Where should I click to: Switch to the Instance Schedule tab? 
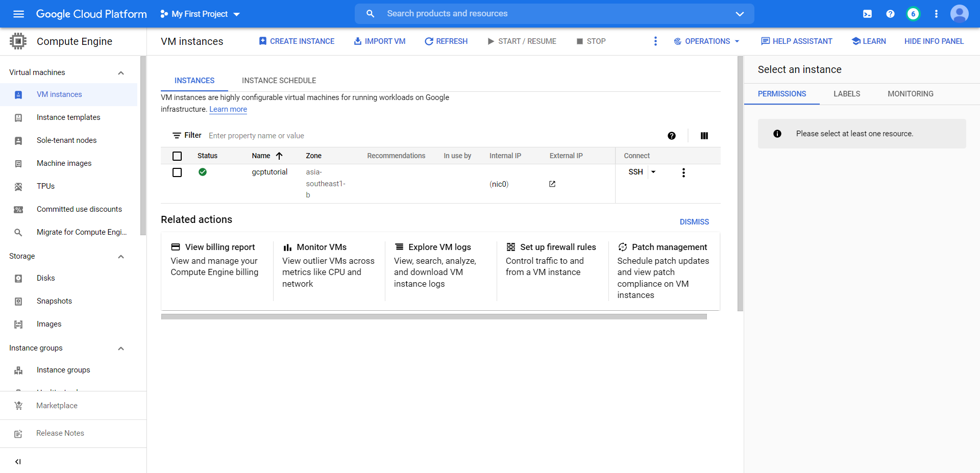[279, 81]
